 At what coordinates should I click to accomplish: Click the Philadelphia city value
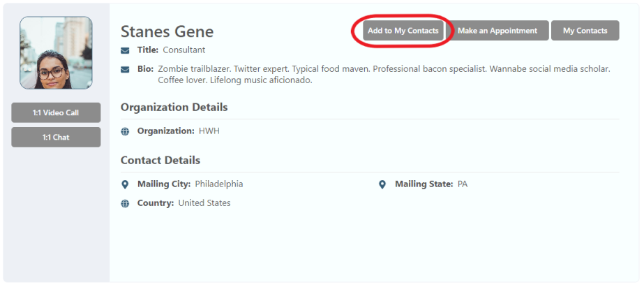click(x=219, y=184)
